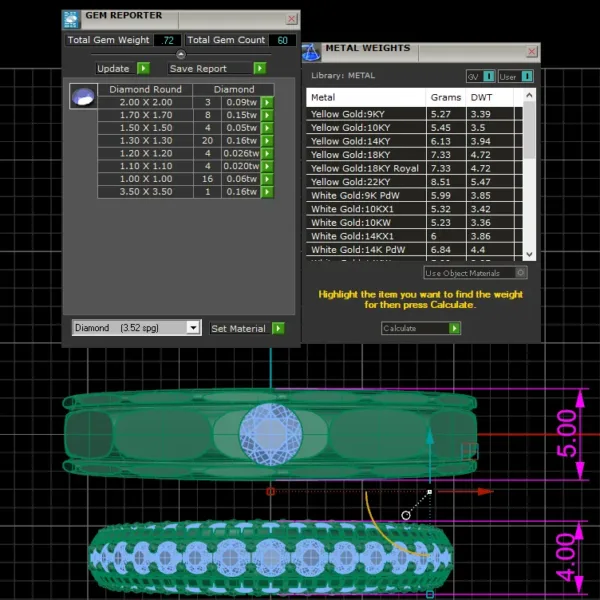The width and height of the screenshot is (600, 600).
Task: Click the 3.50 X 3.50 size cell
Action: click(x=145, y=192)
